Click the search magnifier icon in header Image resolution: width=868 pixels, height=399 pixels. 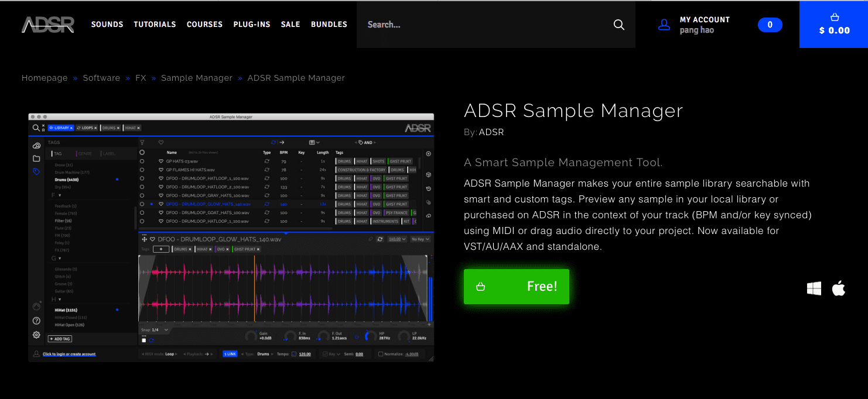pyautogui.click(x=618, y=25)
